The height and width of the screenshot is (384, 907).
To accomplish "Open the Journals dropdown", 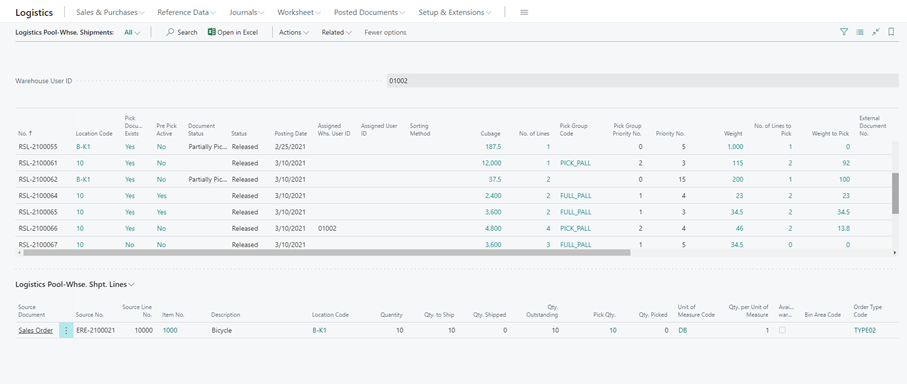I will (247, 12).
